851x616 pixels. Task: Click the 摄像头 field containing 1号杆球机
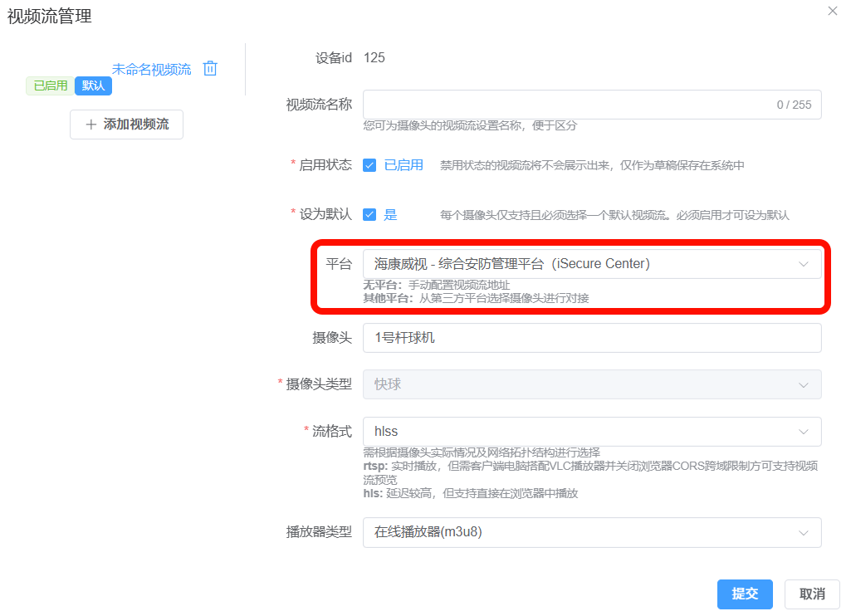tap(591, 338)
